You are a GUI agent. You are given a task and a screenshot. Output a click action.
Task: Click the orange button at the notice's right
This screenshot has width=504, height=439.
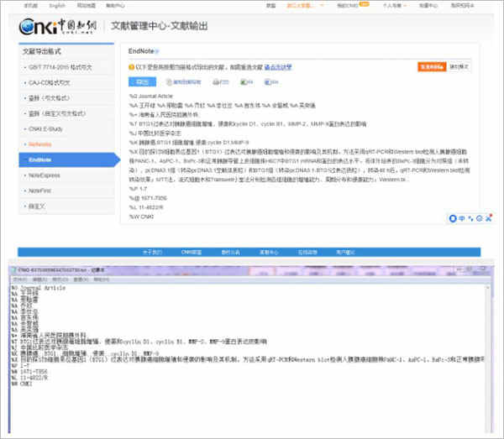point(432,67)
